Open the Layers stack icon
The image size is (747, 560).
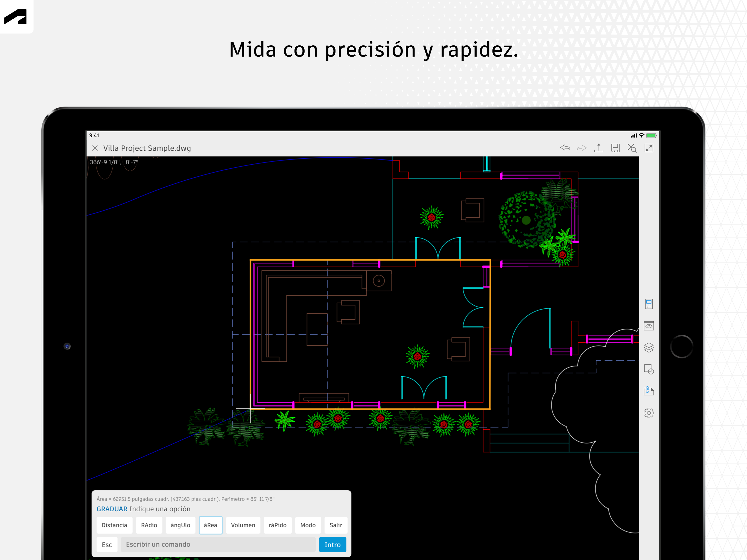coord(649,348)
